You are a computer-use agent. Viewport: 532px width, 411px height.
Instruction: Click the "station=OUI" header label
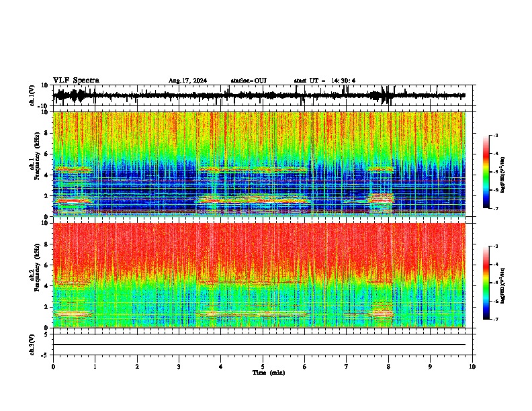(249, 81)
